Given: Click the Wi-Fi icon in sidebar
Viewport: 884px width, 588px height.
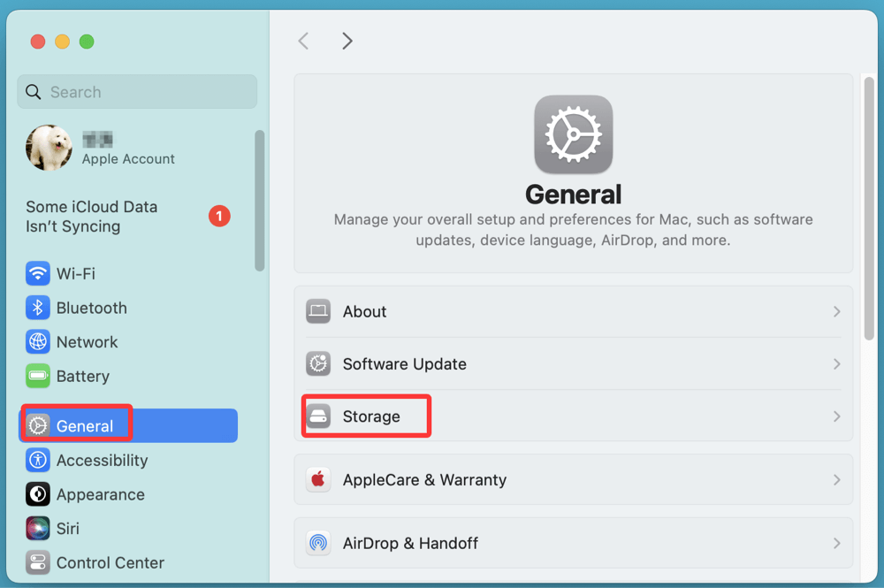Looking at the screenshot, I should pyautogui.click(x=37, y=273).
